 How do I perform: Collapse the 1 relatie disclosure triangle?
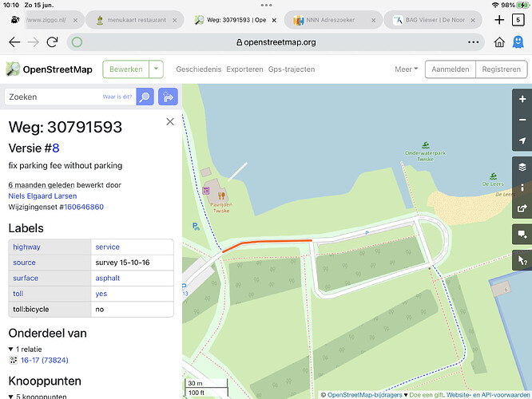[x=11, y=350]
